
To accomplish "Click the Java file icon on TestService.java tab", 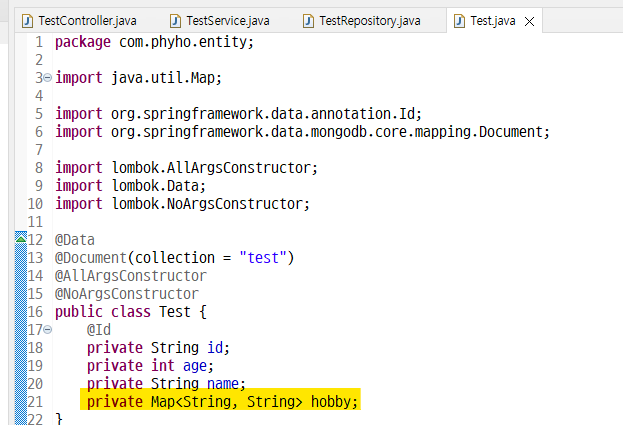I will point(175,21).
